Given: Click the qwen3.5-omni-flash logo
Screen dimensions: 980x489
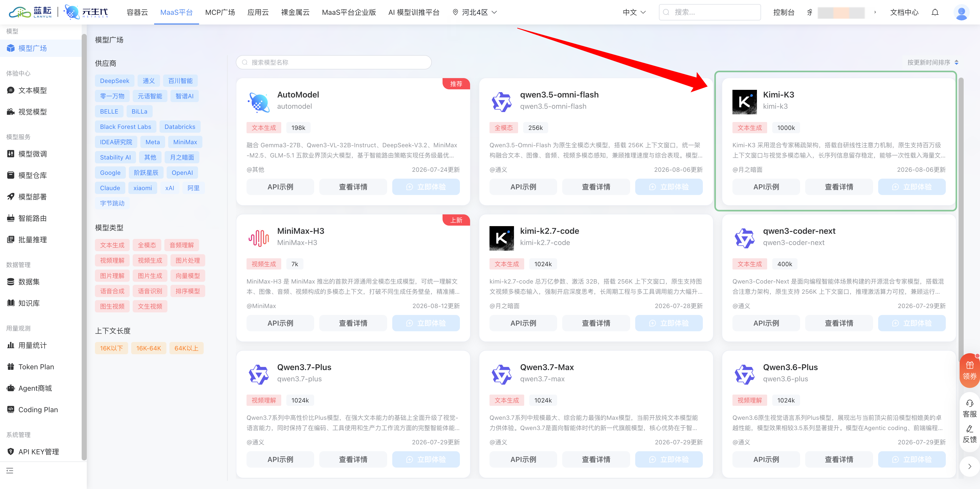Looking at the screenshot, I should tap(501, 102).
